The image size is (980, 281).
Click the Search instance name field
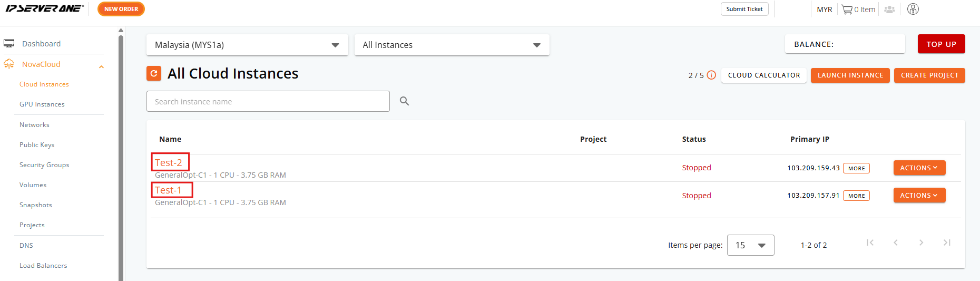click(268, 101)
